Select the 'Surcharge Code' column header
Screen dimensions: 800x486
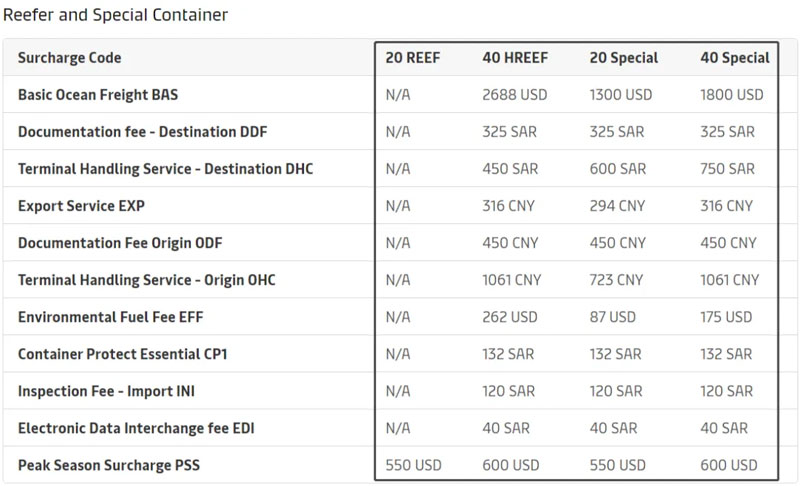pos(69,58)
